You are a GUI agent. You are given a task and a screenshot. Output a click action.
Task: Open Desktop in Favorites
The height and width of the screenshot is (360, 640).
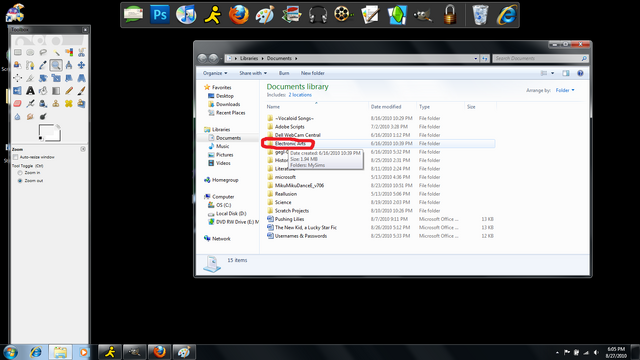(x=221, y=96)
